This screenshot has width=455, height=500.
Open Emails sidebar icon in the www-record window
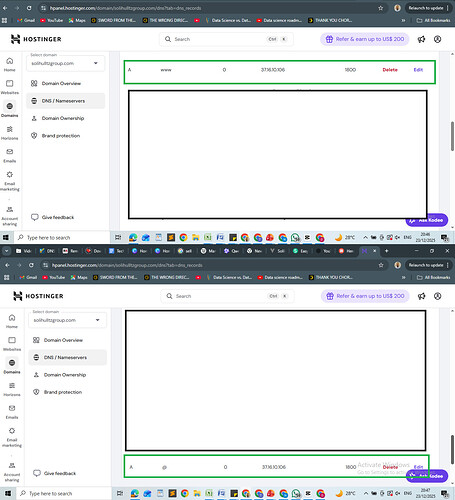click(10, 152)
